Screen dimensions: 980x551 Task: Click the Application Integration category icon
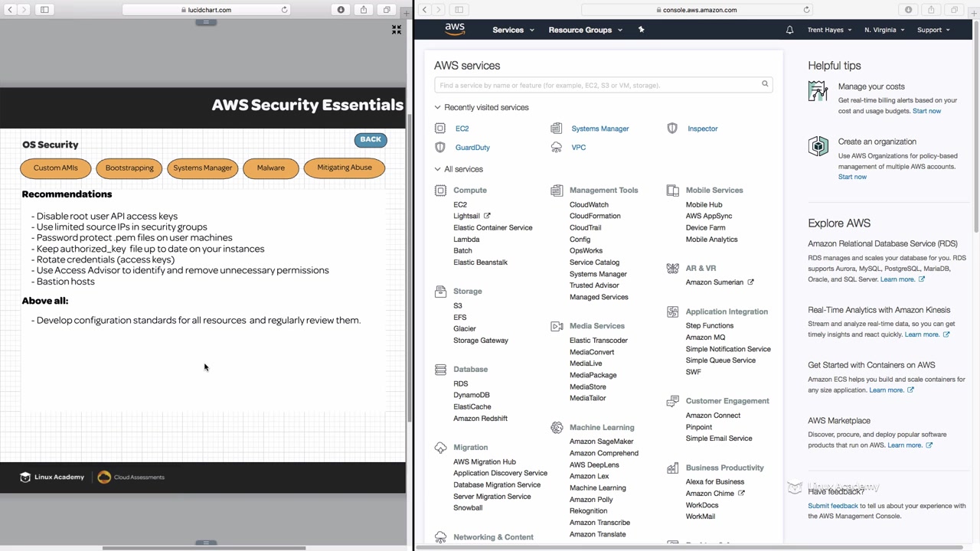point(673,312)
